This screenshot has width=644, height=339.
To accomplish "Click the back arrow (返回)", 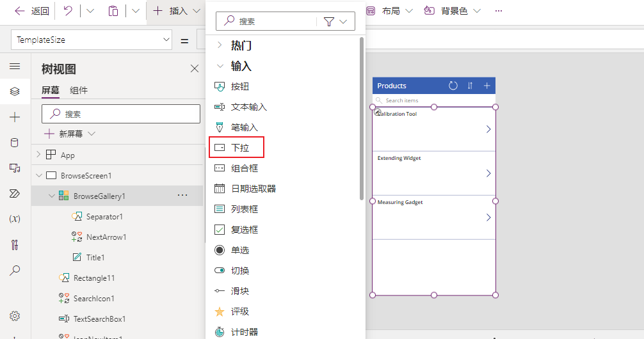I will pyautogui.click(x=31, y=11).
